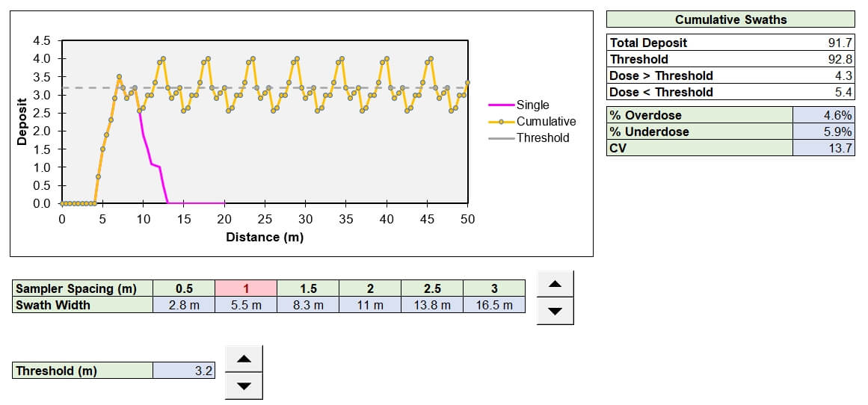Click the Threshold legend entry in chart
The height and width of the screenshot is (405, 868).
coord(542,138)
